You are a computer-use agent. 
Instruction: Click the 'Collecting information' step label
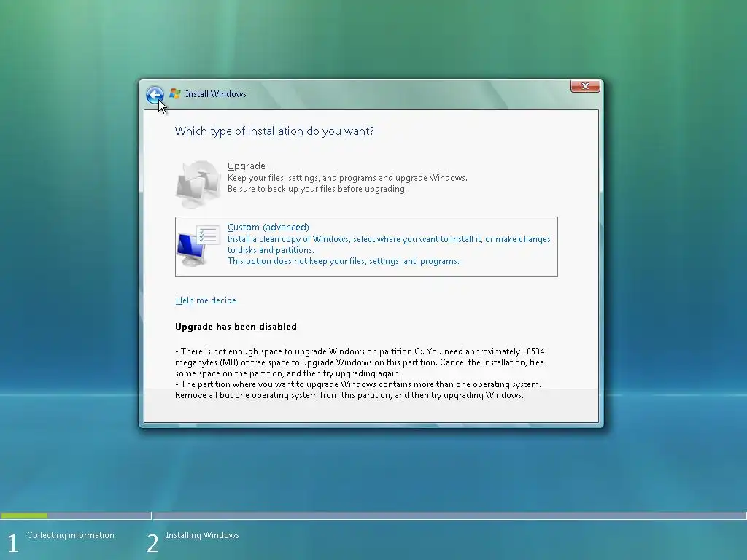(x=71, y=535)
